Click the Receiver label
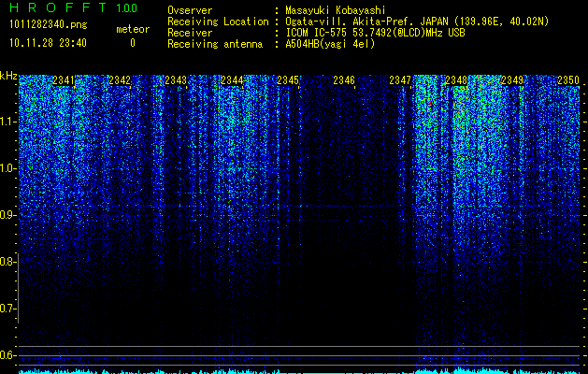The image size is (588, 374). (x=190, y=33)
